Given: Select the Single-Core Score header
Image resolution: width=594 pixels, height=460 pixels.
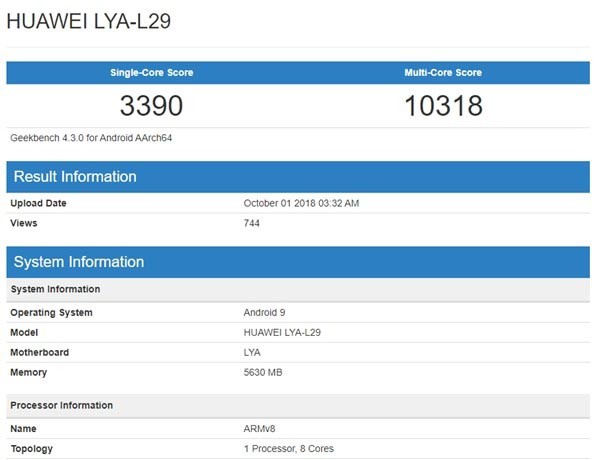Looking at the screenshot, I should coord(152,72).
